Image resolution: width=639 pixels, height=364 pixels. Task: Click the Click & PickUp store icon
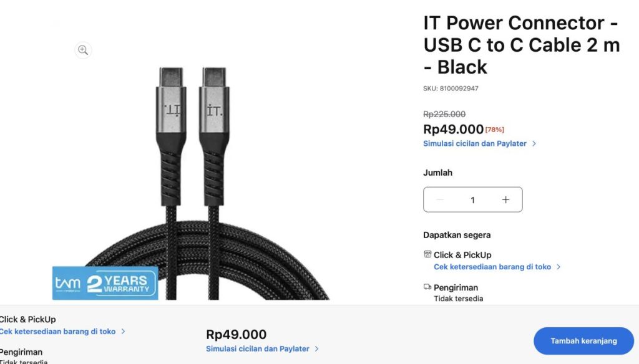coord(427,254)
